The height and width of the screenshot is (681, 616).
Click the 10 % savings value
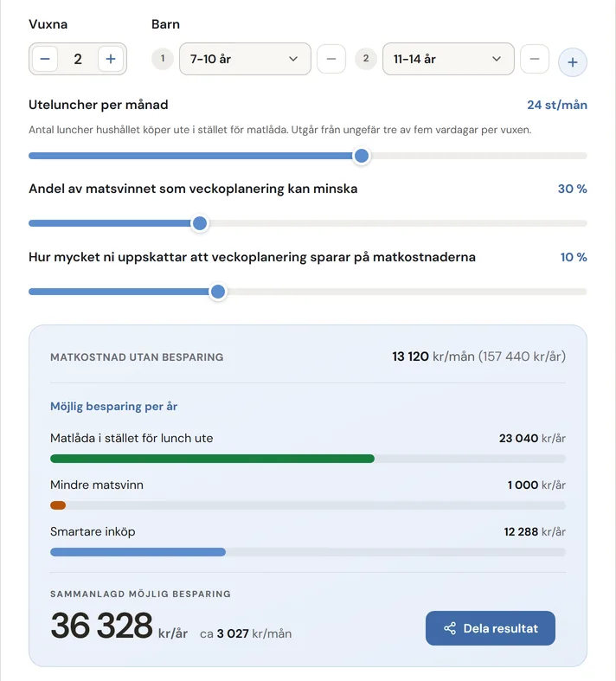point(574,257)
